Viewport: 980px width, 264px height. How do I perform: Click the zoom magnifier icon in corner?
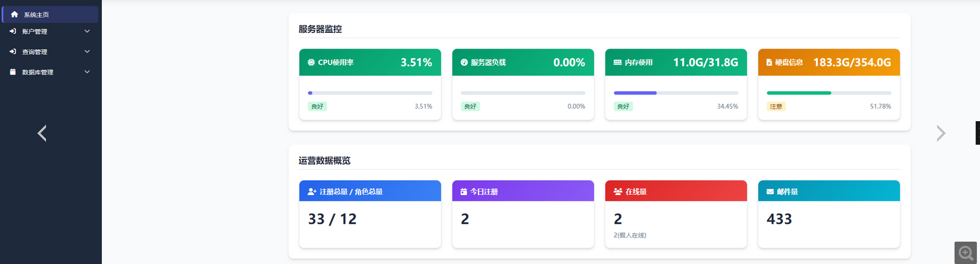click(x=966, y=253)
